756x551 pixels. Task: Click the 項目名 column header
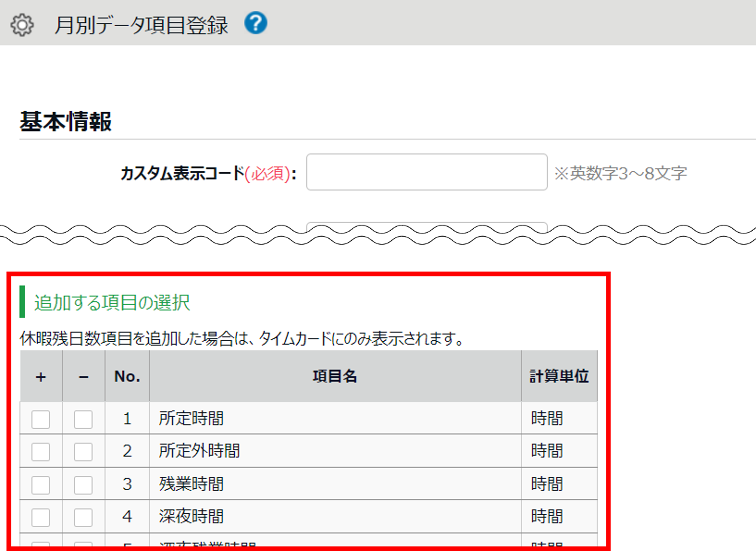[335, 376]
